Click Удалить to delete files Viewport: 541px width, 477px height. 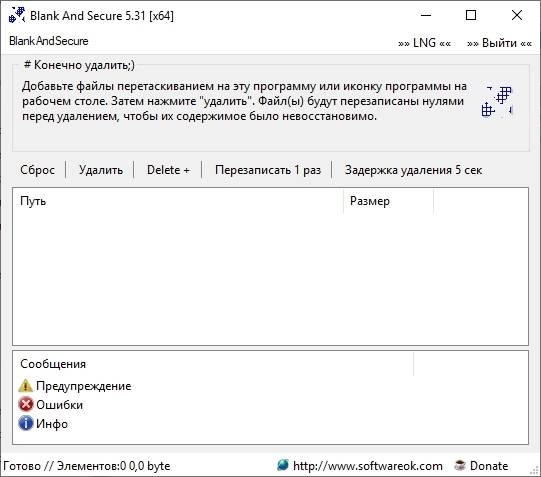(101, 170)
